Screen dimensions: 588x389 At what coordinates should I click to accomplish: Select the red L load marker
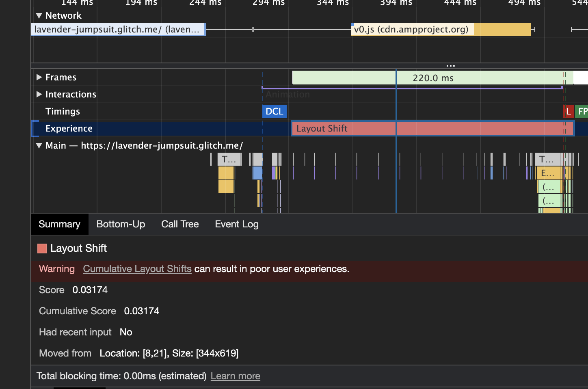coord(568,111)
